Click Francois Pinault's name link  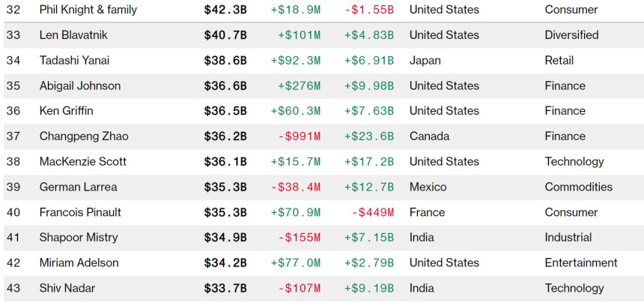(x=80, y=212)
